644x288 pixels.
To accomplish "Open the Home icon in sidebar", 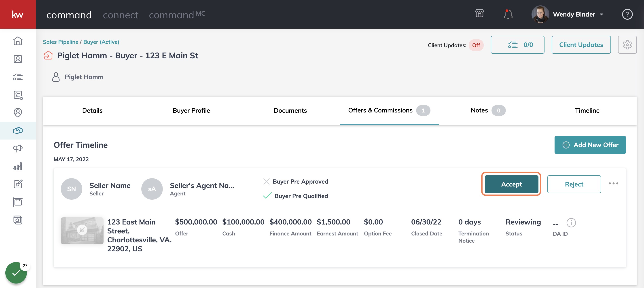I will click(x=18, y=41).
